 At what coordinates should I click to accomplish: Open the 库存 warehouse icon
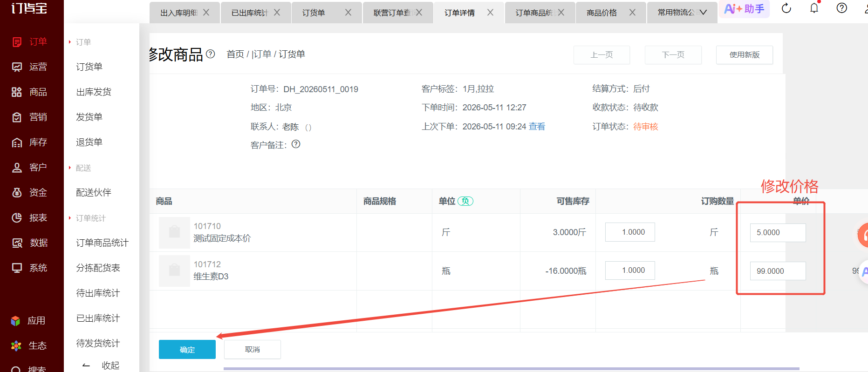(17, 142)
